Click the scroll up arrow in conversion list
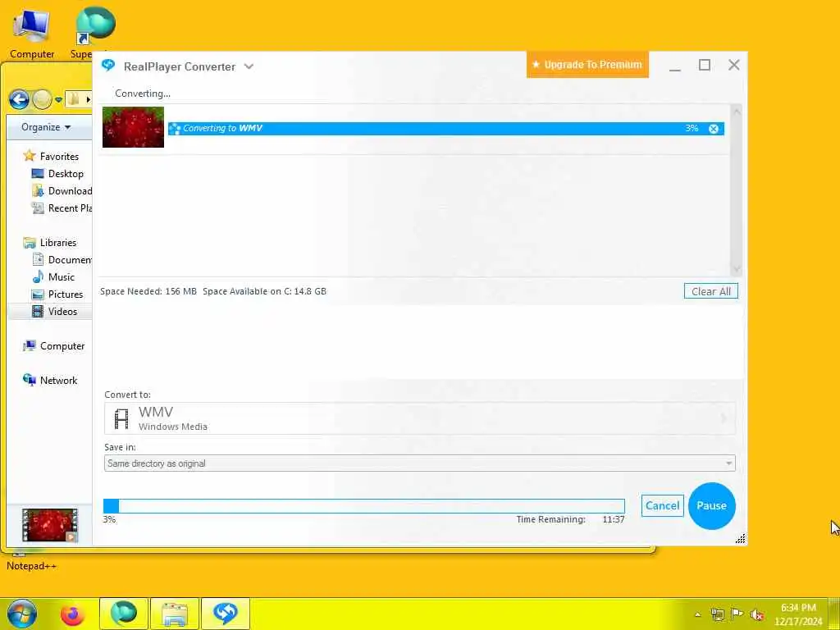 point(736,112)
